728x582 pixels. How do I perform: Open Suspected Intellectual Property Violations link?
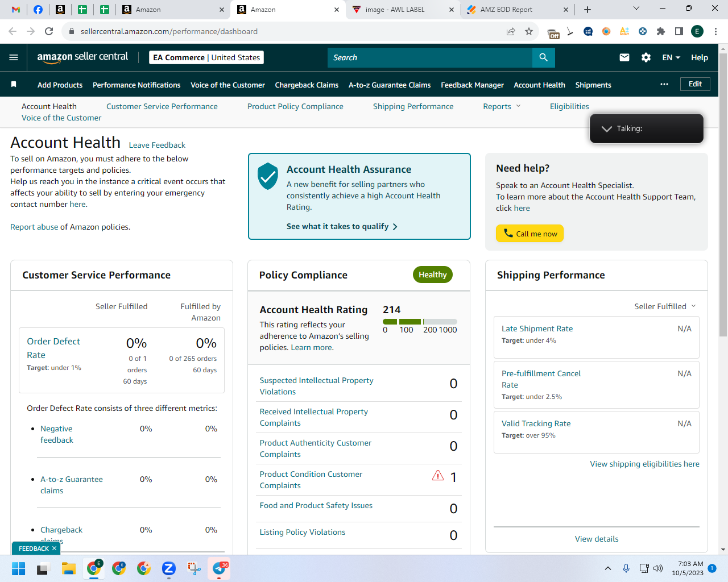tap(316, 386)
